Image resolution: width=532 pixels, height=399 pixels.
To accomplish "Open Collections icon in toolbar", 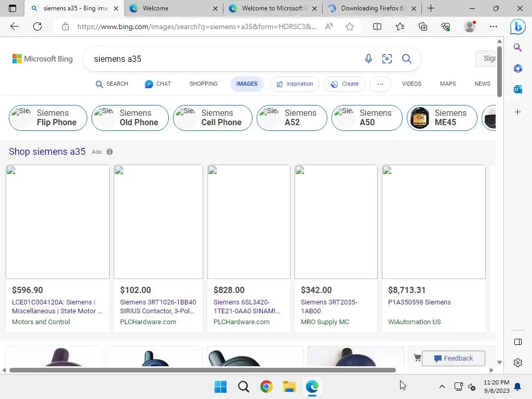I will click(x=423, y=26).
